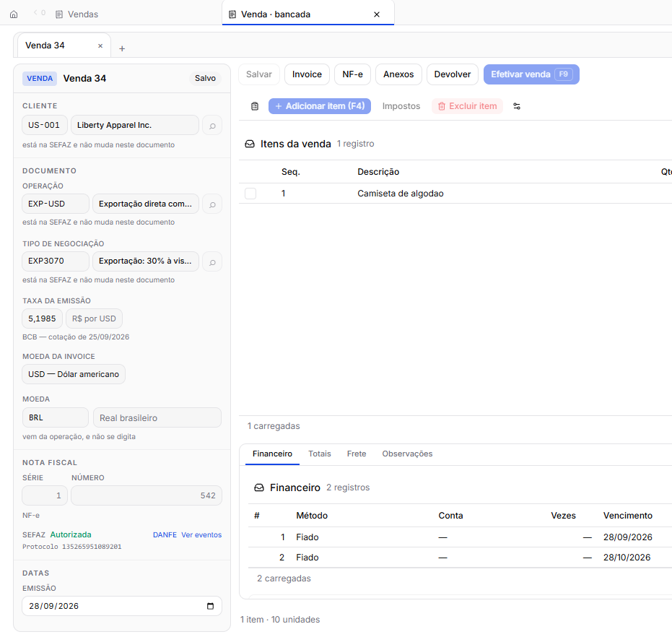Screen dimensions: 672x637
Task: Go to the home icon
Action: 14,14
